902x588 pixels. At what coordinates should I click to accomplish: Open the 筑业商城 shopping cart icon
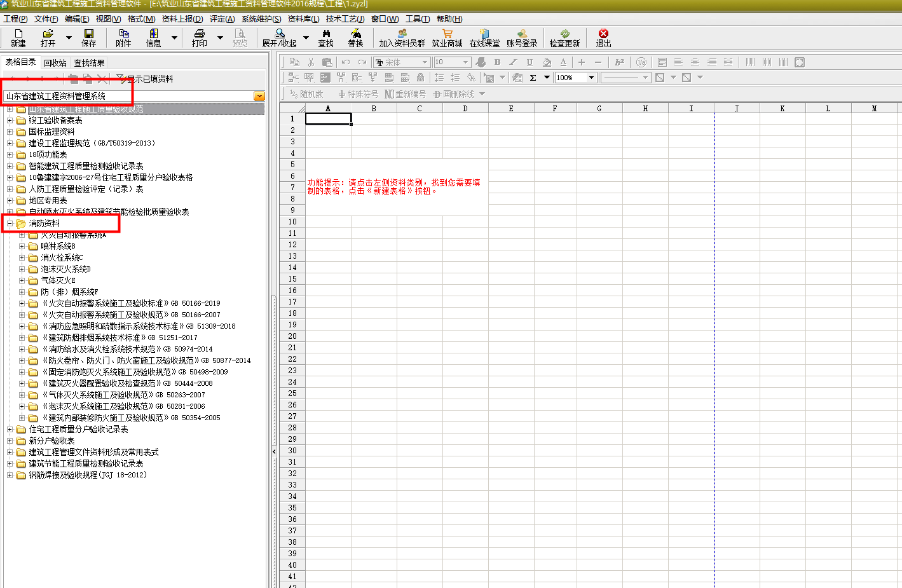pos(448,38)
